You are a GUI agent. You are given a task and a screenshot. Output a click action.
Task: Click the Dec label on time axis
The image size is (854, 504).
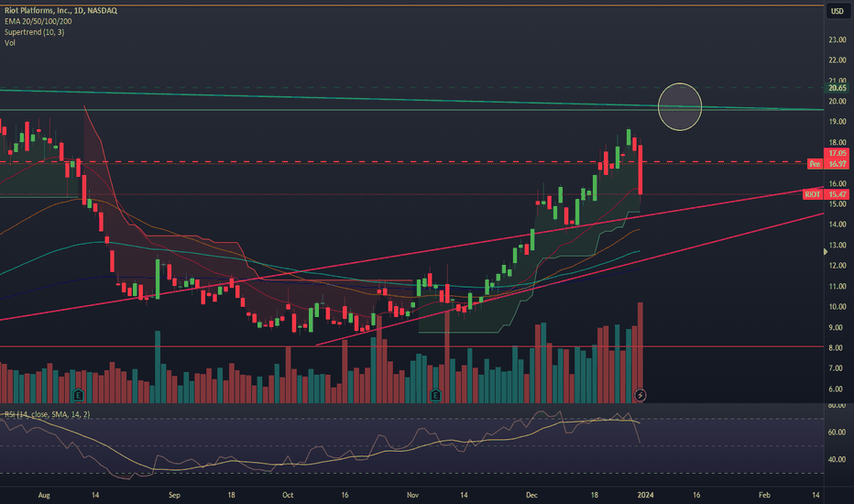point(531,495)
